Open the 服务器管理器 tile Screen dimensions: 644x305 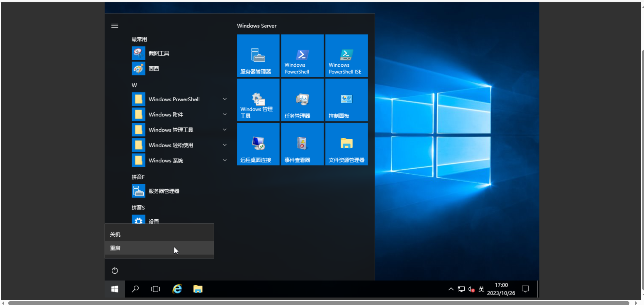pos(258,55)
